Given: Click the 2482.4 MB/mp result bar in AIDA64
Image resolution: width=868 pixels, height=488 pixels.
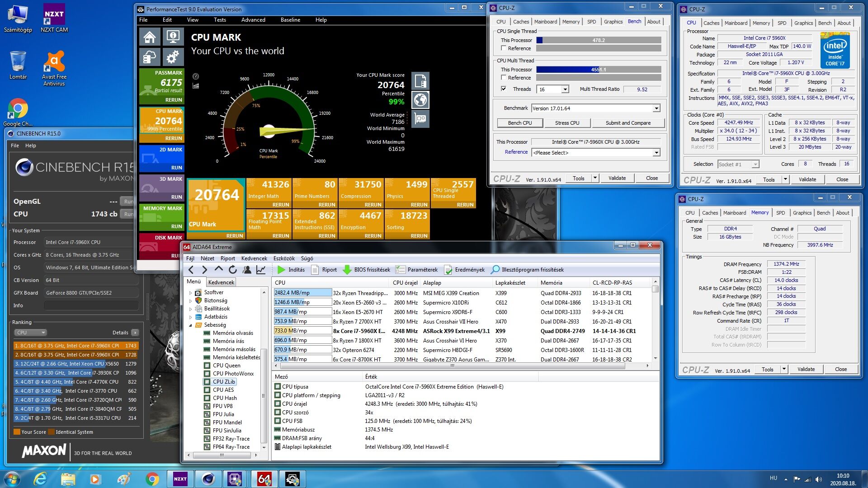Looking at the screenshot, I should [x=302, y=293].
